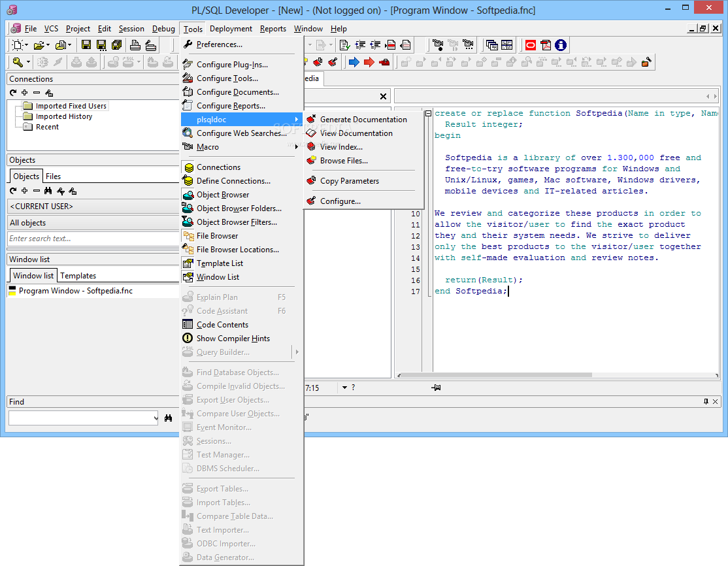The image size is (728, 566).
Task: Open the Find text combo box dropdown
Action: click(x=155, y=418)
